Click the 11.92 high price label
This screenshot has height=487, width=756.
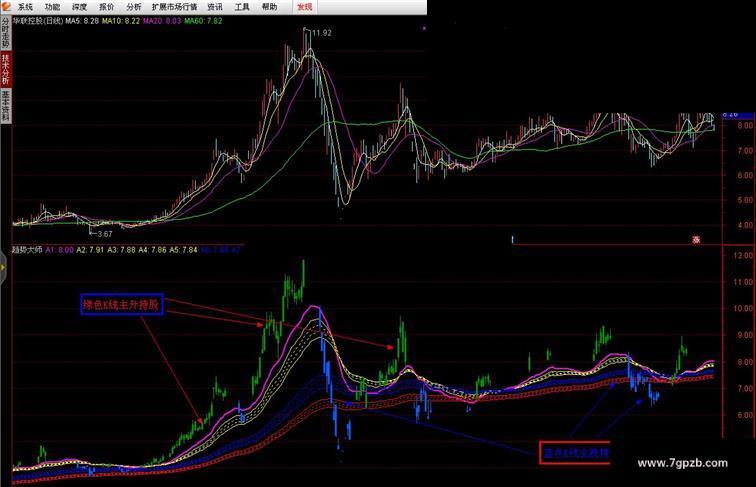[322, 33]
